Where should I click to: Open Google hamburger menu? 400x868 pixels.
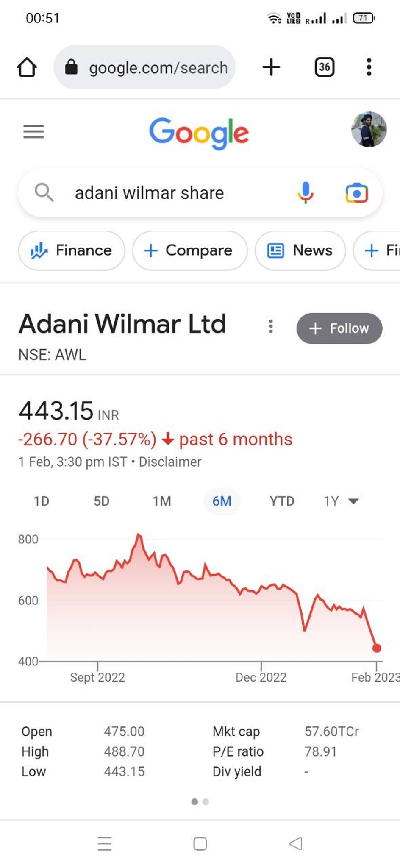click(x=33, y=132)
